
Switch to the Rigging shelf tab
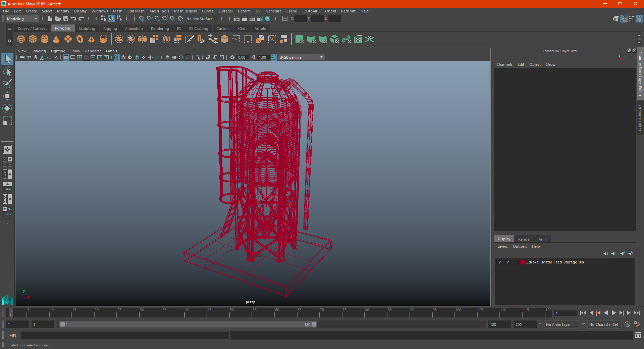pyautogui.click(x=110, y=29)
